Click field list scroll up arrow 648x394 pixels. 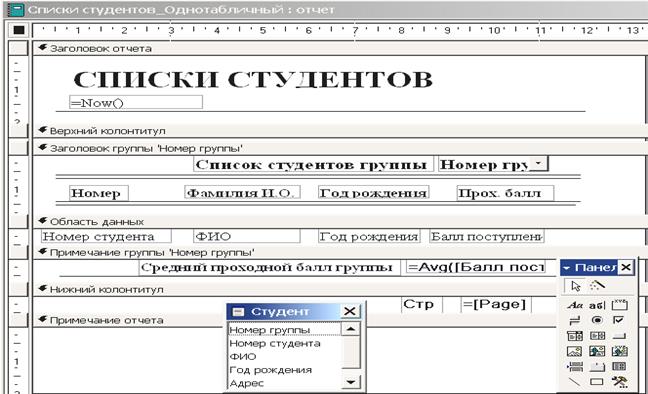(x=351, y=329)
